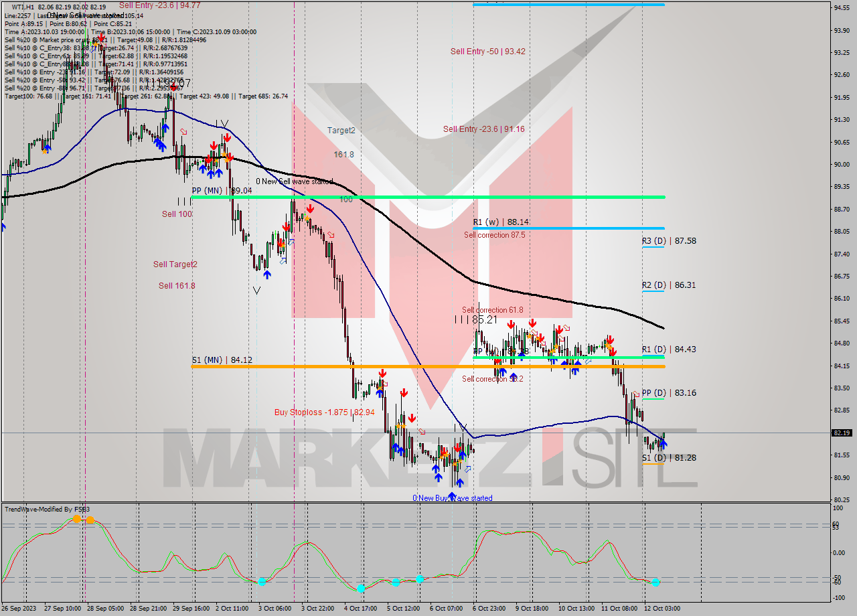Select the 'R3 (D) | 87.58' level label
Viewport: 857px width, 616px height.
(669, 240)
